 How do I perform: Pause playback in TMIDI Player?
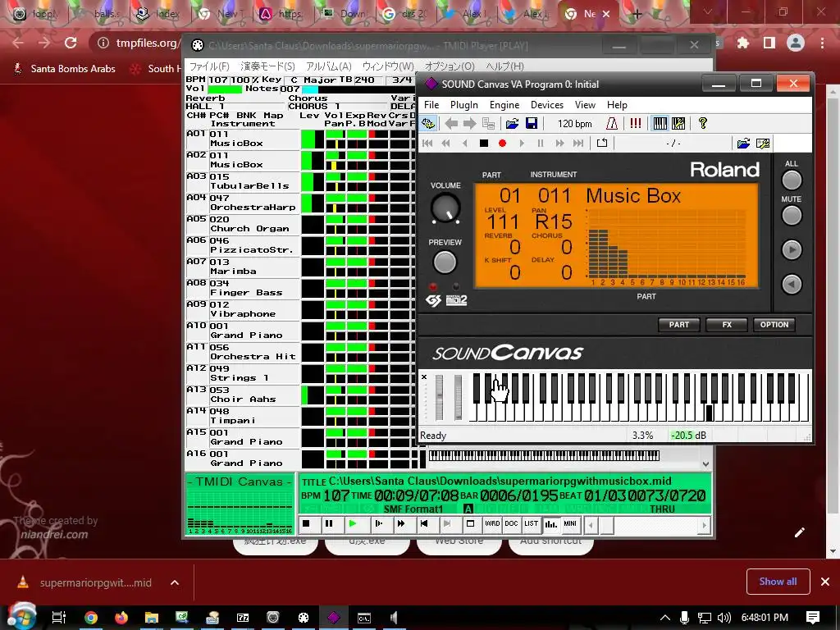click(x=329, y=523)
